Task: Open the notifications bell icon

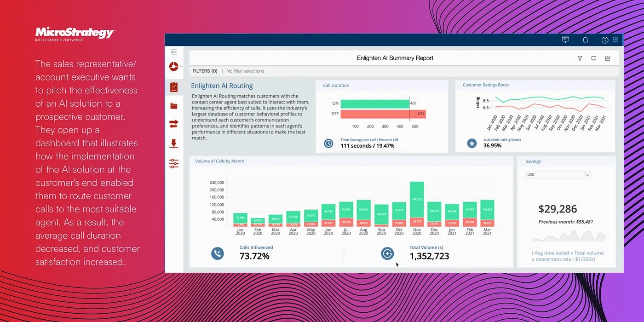Action: click(585, 40)
